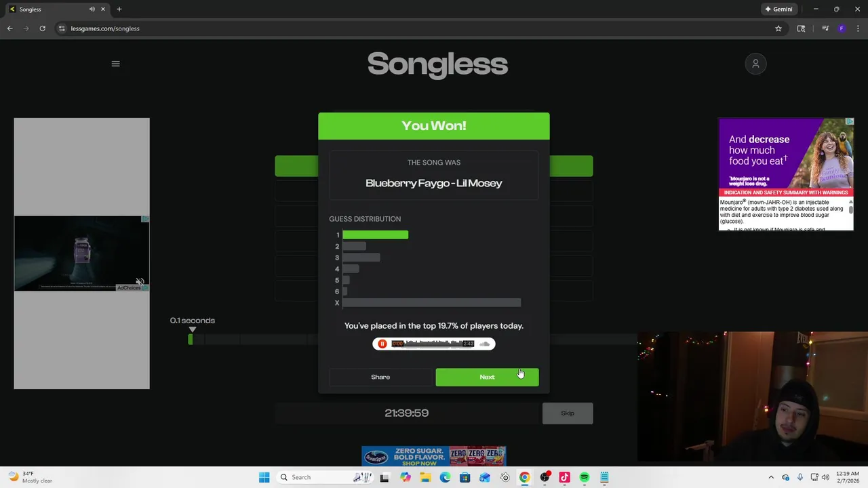The height and width of the screenshot is (488, 868).
Task: Click the microphone tray icon
Action: (x=800, y=477)
